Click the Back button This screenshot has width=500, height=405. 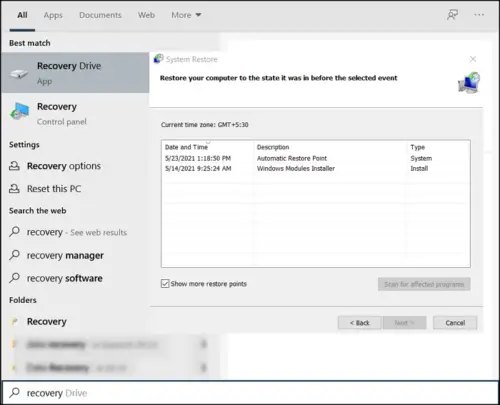tap(359, 323)
